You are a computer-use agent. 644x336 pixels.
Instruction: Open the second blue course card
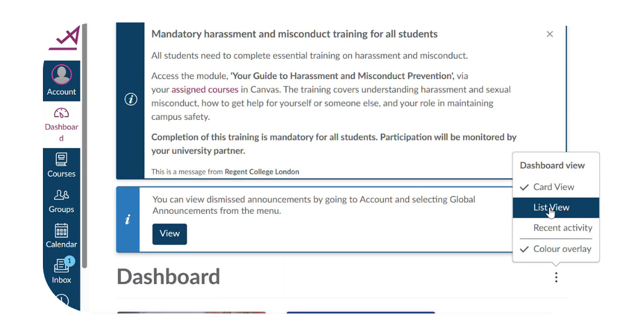click(x=361, y=312)
